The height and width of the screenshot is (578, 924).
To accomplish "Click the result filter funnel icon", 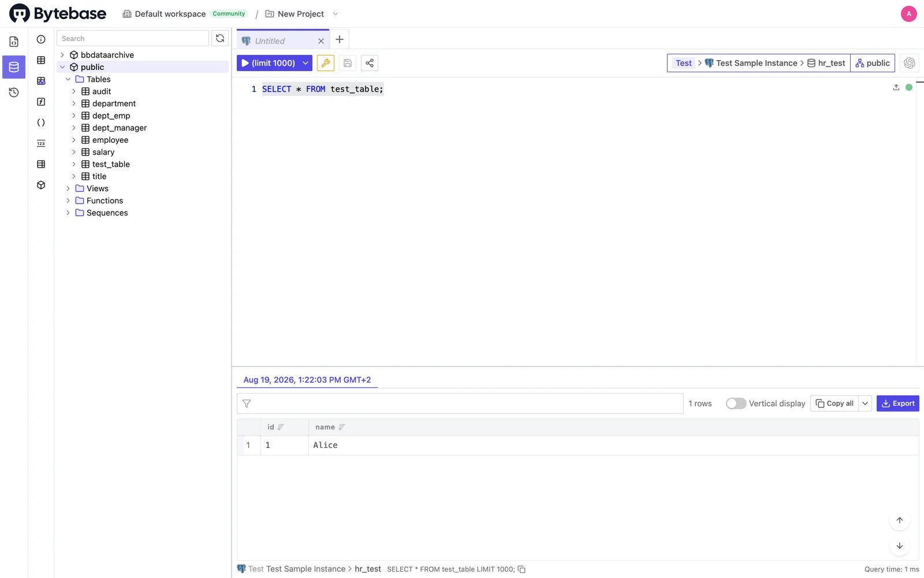I will click(247, 403).
